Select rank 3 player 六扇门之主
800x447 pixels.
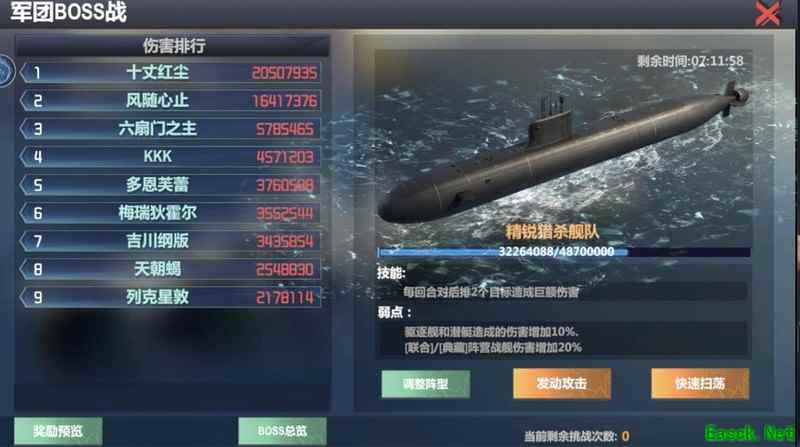[171, 129]
